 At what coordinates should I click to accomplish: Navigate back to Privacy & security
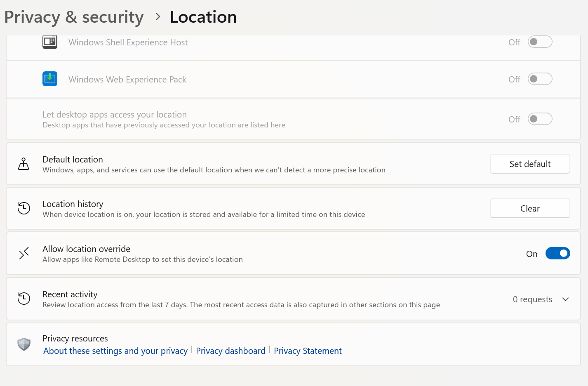pos(73,16)
